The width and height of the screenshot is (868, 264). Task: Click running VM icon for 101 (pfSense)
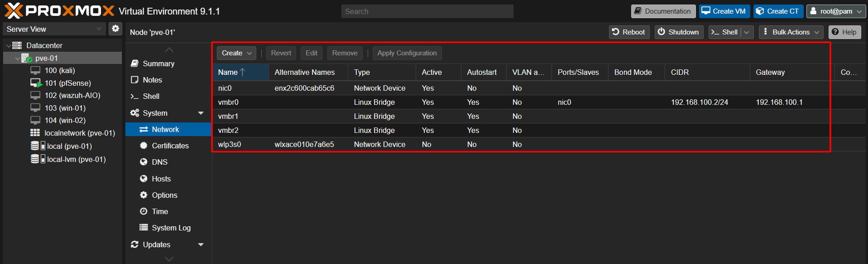36,83
